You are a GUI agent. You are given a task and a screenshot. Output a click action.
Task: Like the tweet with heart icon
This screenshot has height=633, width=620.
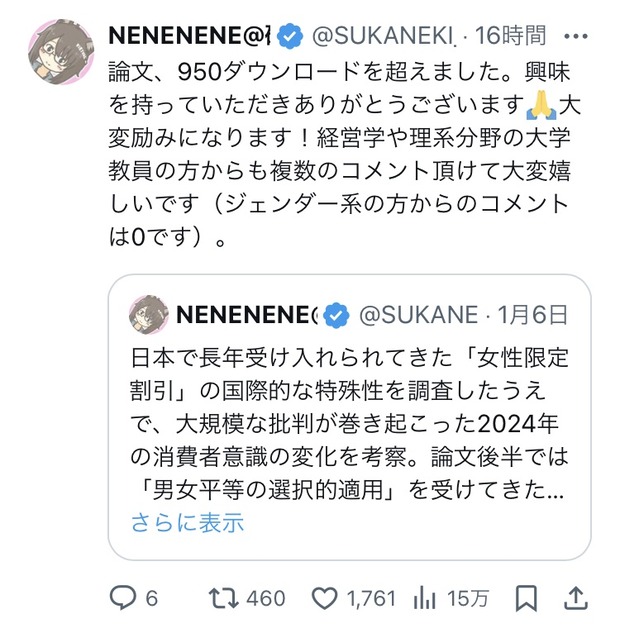325,599
